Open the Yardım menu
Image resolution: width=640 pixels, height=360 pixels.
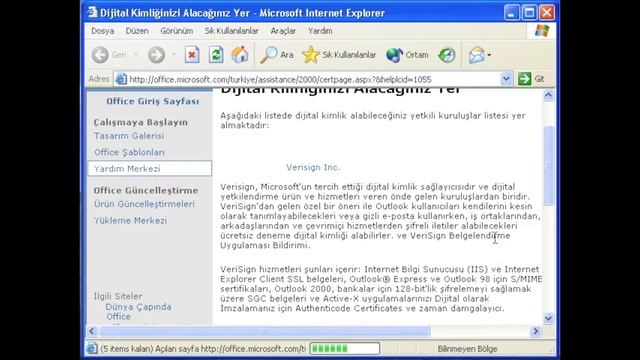pyautogui.click(x=320, y=31)
